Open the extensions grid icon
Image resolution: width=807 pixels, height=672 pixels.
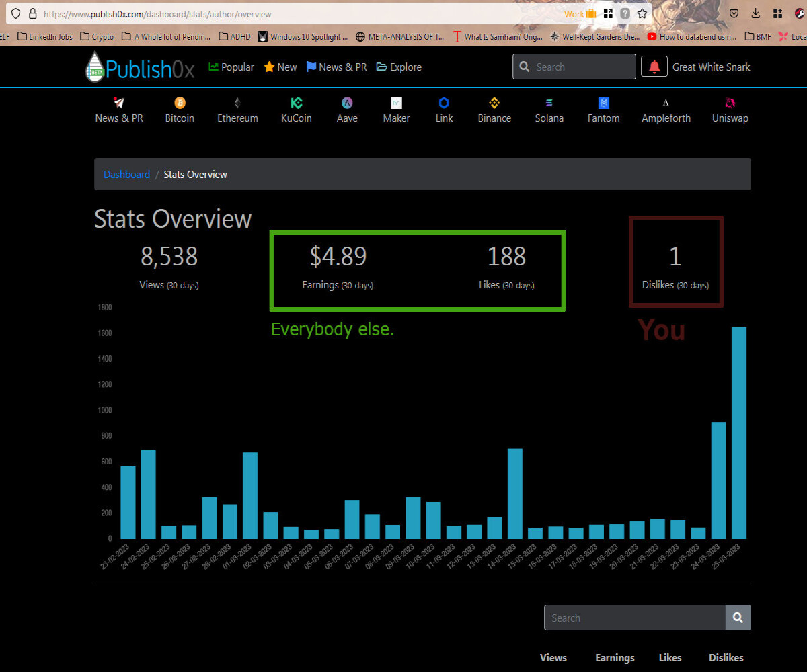click(x=777, y=13)
